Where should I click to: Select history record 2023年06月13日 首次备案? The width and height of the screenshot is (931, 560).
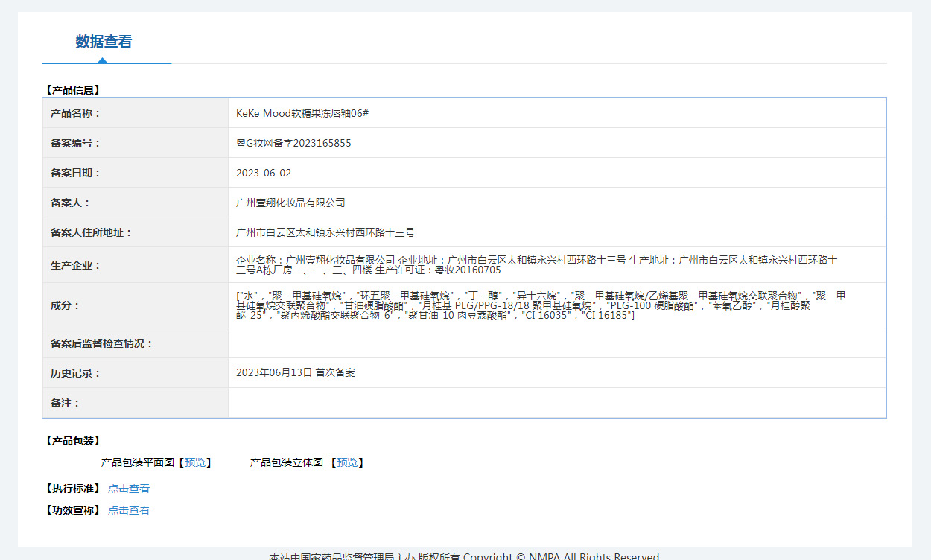point(296,372)
